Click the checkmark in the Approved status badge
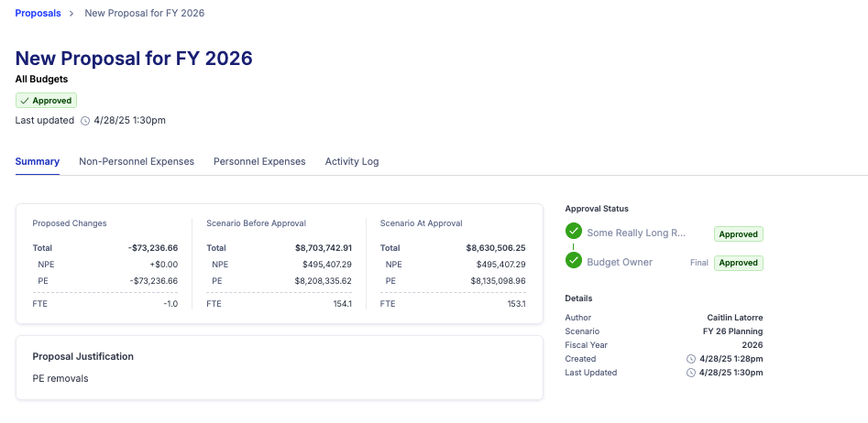The width and height of the screenshot is (868, 423). (25, 101)
